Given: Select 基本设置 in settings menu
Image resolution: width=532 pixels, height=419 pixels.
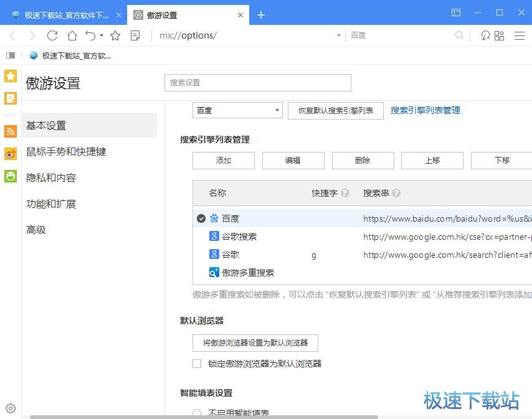Looking at the screenshot, I should 89,125.
